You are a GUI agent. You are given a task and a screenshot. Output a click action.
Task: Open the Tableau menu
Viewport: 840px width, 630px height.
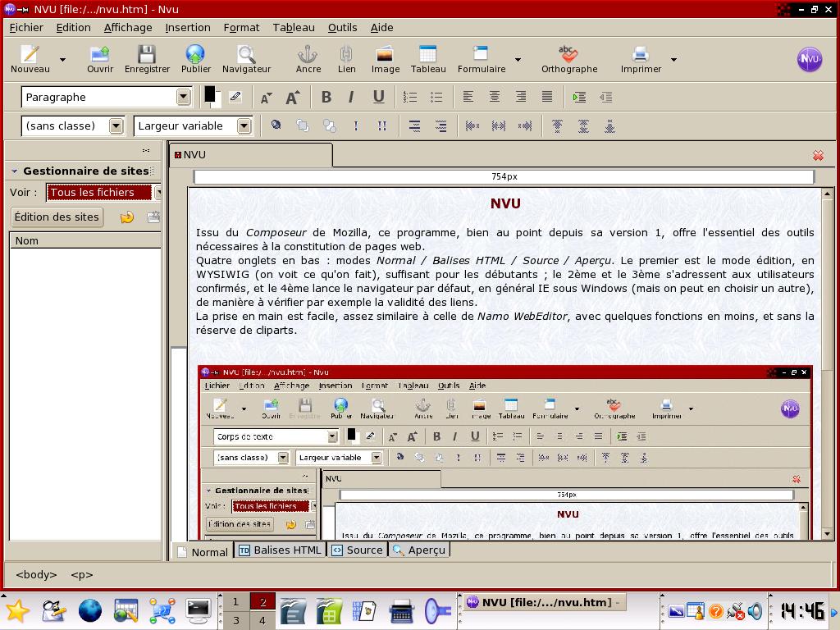click(x=294, y=27)
